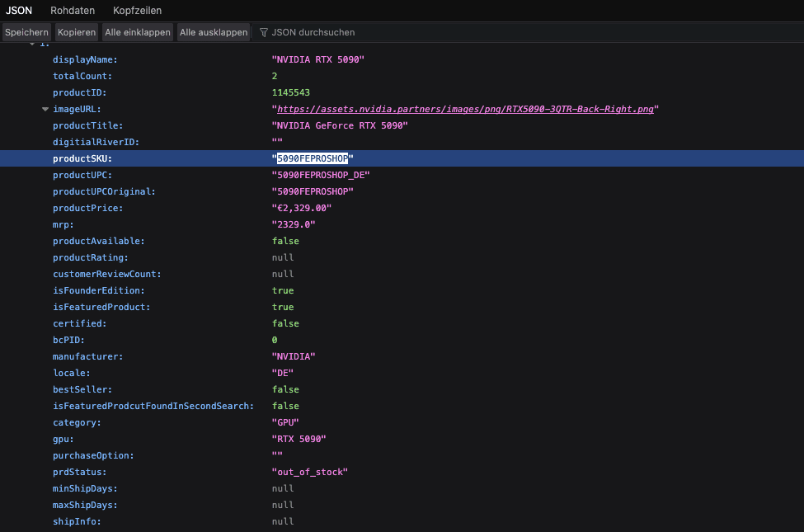Select the displayName key
Image resolution: width=804 pixels, height=532 pixels.
(85, 59)
